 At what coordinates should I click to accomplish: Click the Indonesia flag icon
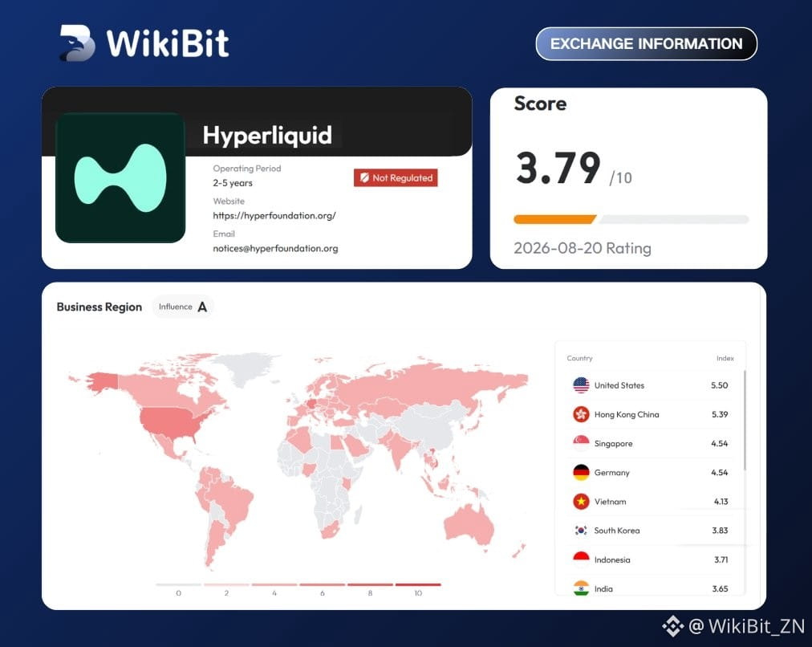coord(581,560)
